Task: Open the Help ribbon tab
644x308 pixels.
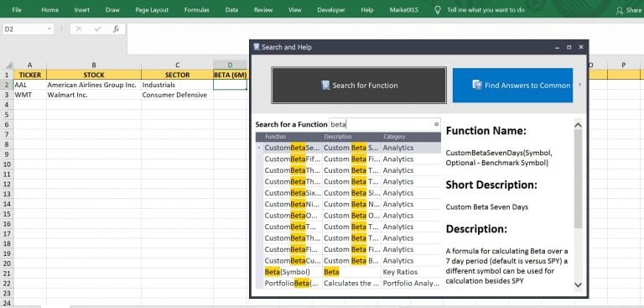Action: point(367,10)
